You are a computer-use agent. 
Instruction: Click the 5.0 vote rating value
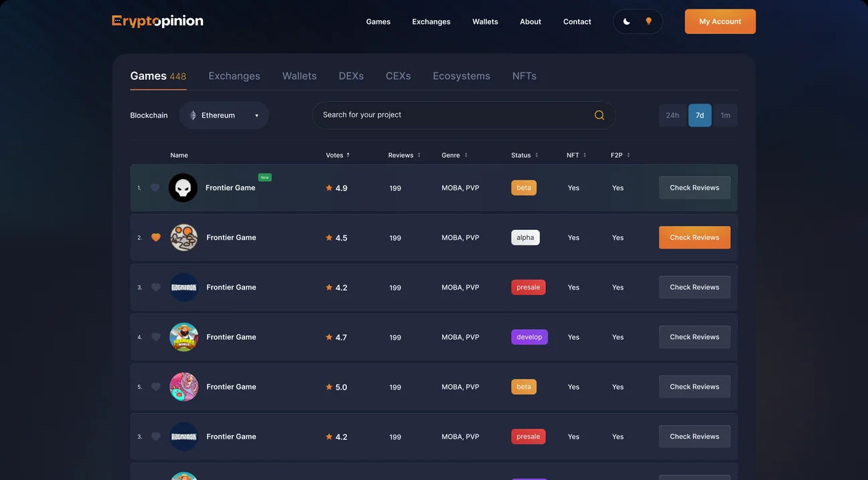click(342, 387)
